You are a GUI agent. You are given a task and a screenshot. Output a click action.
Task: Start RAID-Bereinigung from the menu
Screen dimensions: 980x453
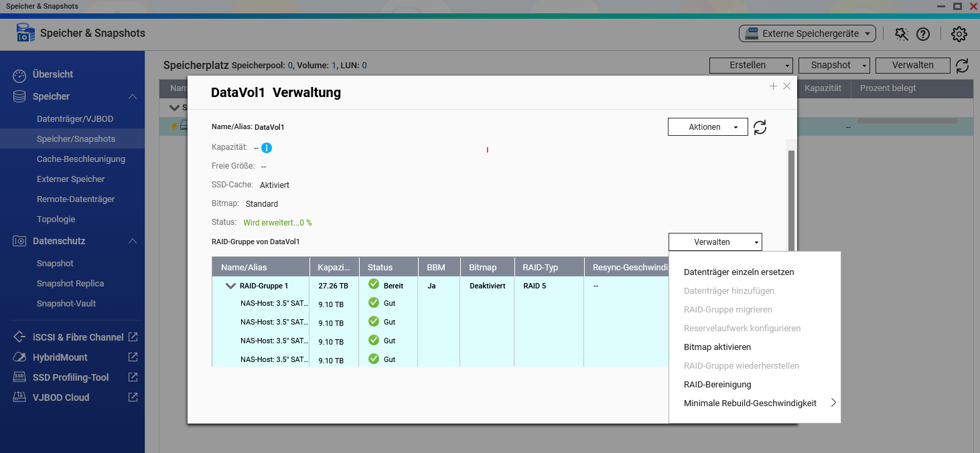pos(717,385)
